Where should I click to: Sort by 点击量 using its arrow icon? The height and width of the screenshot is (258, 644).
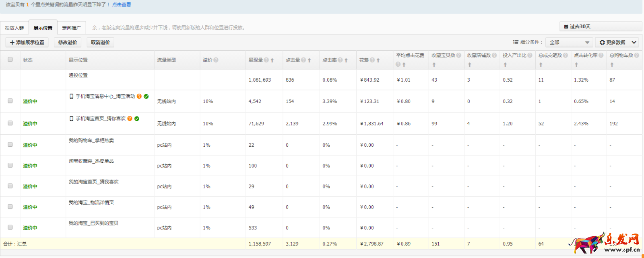[309, 60]
